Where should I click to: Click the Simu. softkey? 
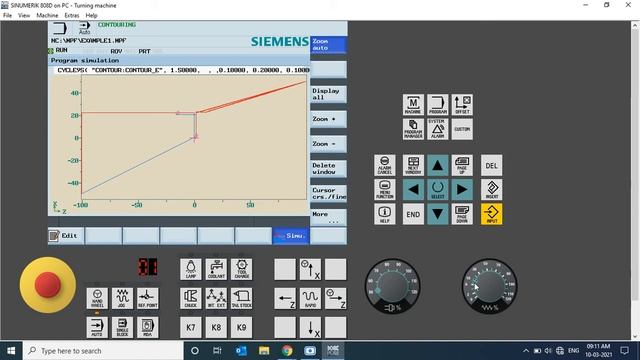pos(291,236)
